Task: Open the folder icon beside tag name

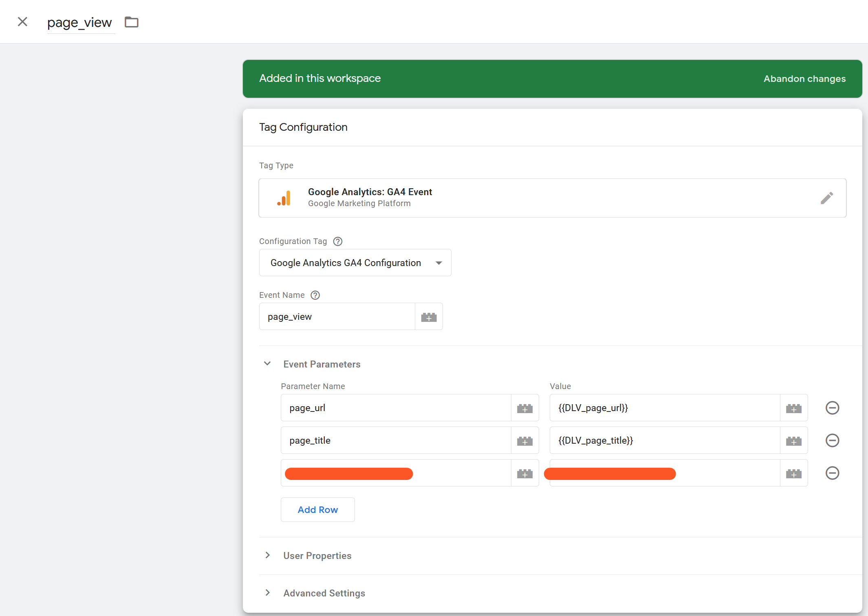Action: point(132,22)
